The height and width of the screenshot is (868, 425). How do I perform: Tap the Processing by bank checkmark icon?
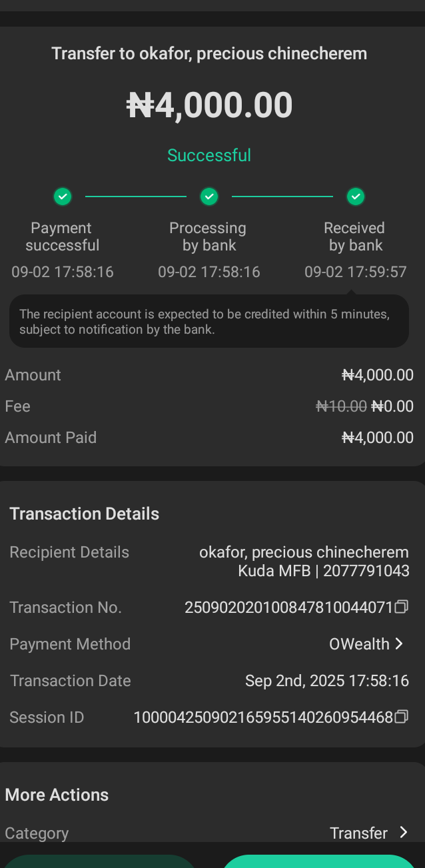pyautogui.click(x=209, y=197)
